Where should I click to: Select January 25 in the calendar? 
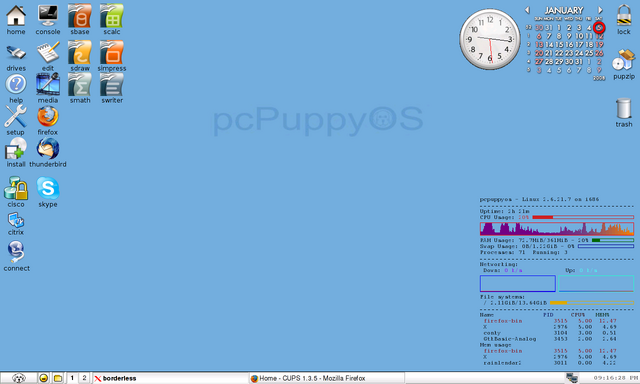pyautogui.click(x=589, y=53)
